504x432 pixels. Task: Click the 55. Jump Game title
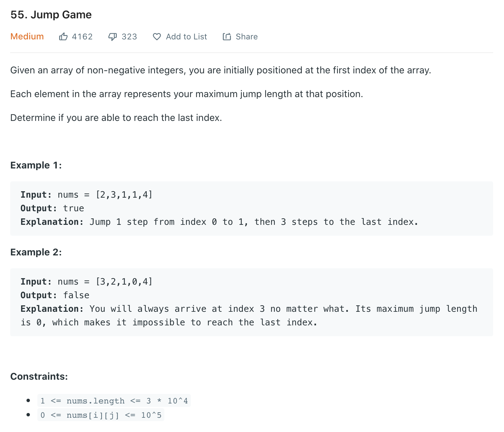point(51,15)
